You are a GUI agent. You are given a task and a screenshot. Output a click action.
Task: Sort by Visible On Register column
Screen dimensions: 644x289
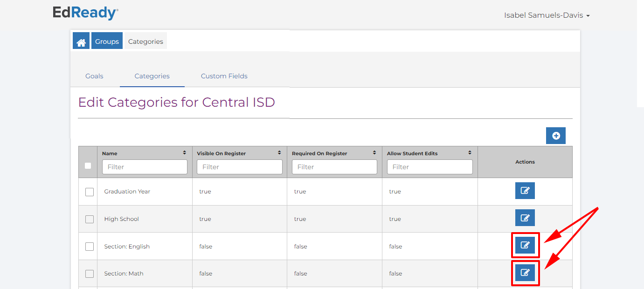tap(279, 153)
